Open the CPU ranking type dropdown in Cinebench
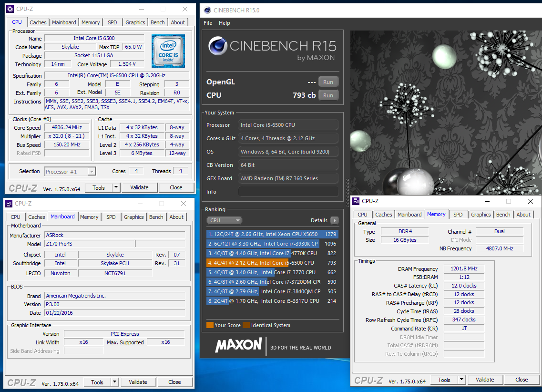This screenshot has width=542, height=392. (x=225, y=220)
